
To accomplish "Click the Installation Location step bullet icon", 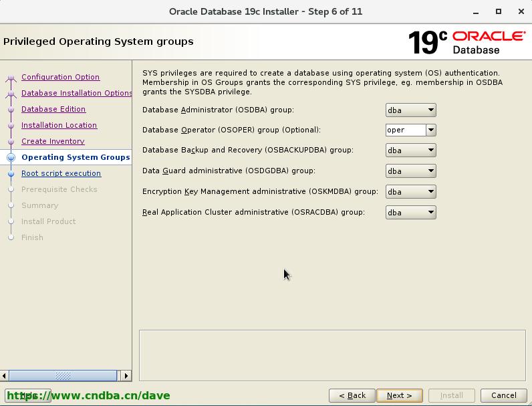I will tap(11, 125).
